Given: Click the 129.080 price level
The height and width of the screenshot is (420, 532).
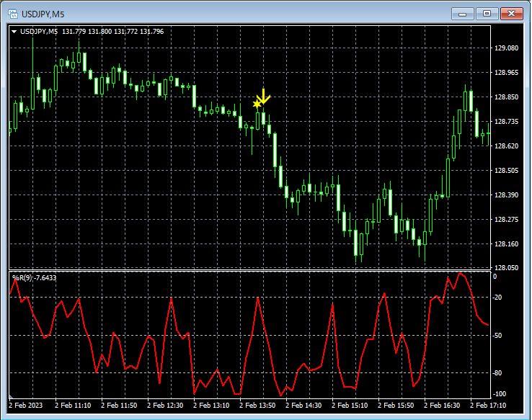Looking at the screenshot, I should pyautogui.click(x=506, y=48).
